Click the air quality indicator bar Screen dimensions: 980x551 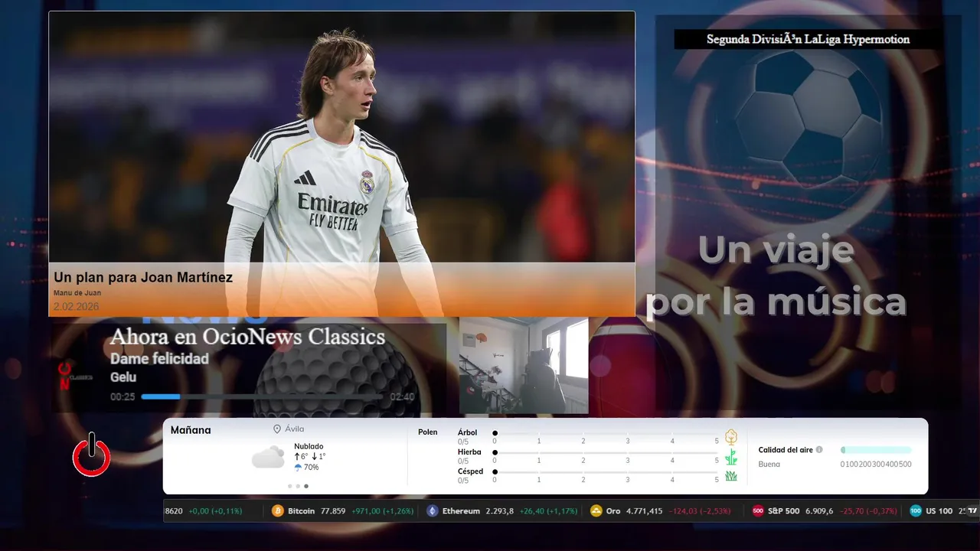point(876,450)
